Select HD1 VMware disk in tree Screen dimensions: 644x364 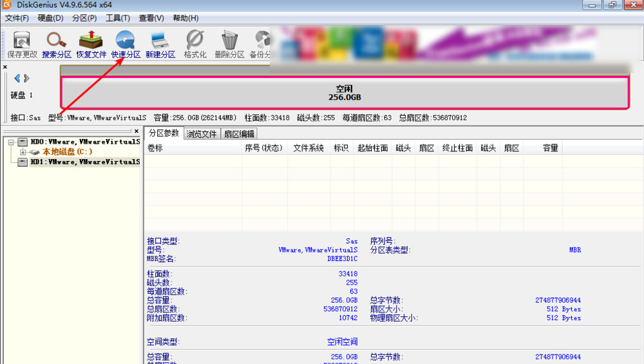pyautogui.click(x=85, y=162)
